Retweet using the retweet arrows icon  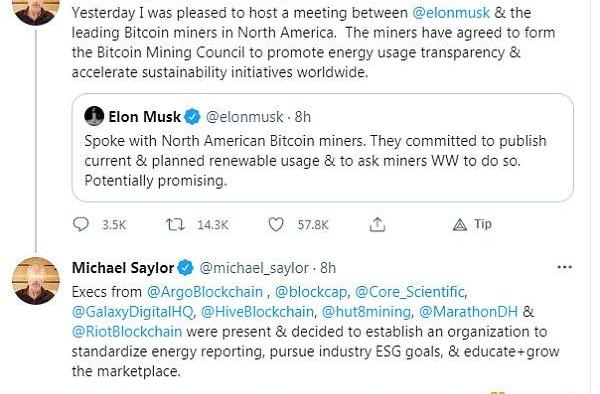175,225
